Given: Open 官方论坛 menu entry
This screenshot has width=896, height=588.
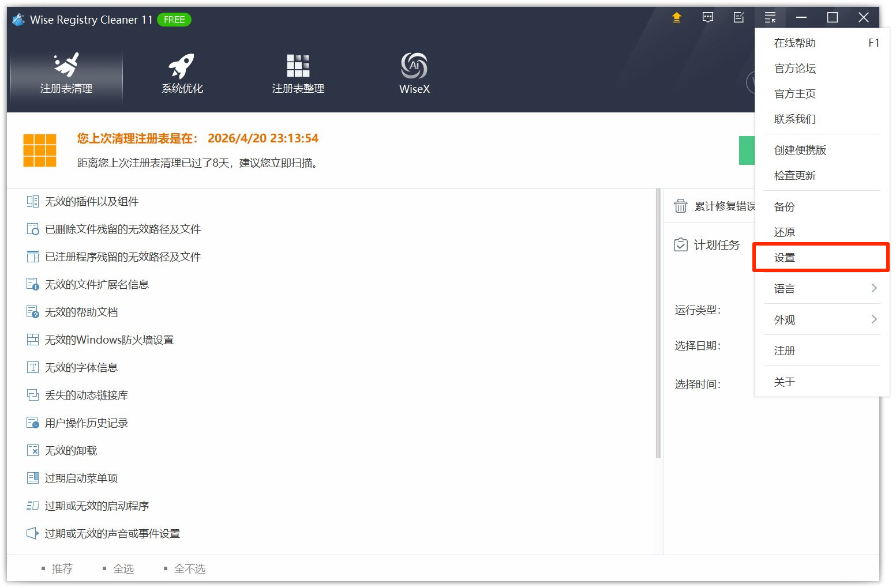Looking at the screenshot, I should pyautogui.click(x=822, y=69).
